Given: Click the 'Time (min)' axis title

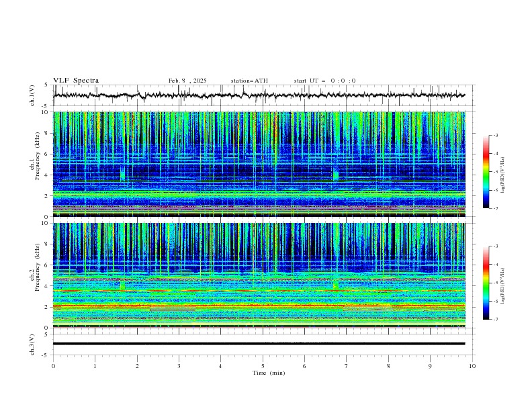Looking at the screenshot, I should point(269,373).
